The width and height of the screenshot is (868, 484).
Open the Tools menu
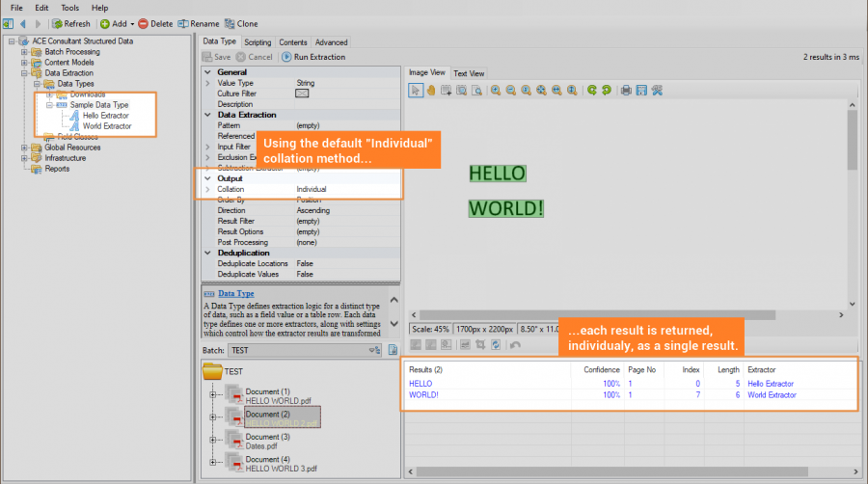tap(69, 7)
